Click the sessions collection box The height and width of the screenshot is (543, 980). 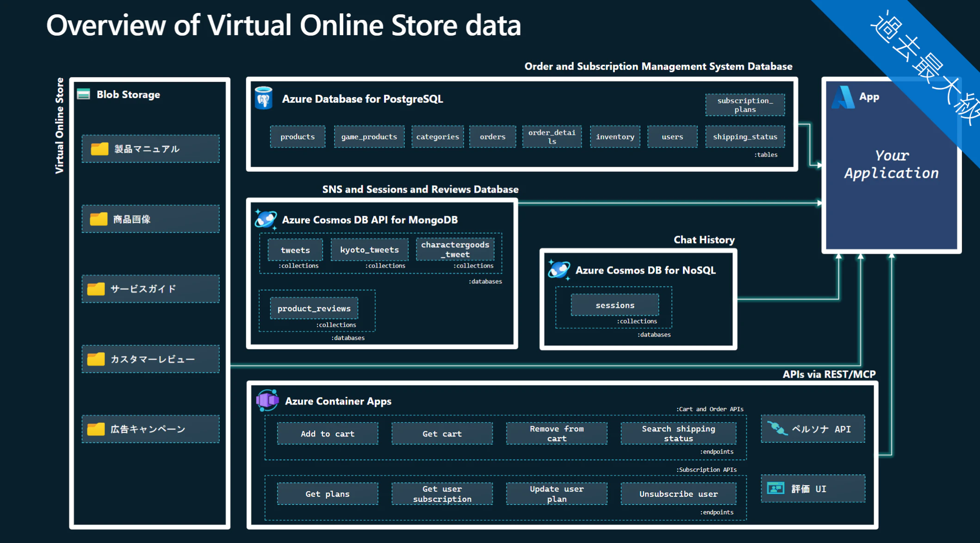click(614, 305)
